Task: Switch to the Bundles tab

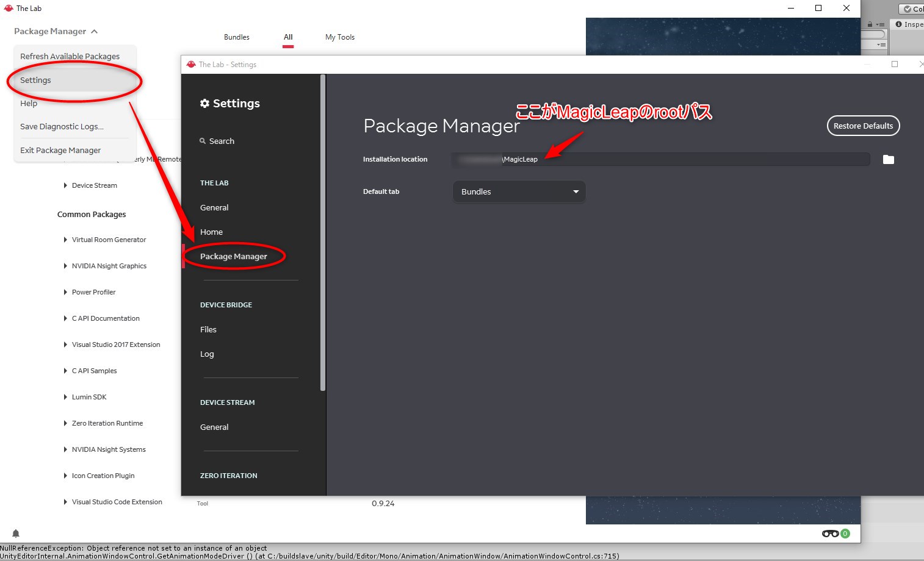Action: pyautogui.click(x=237, y=37)
